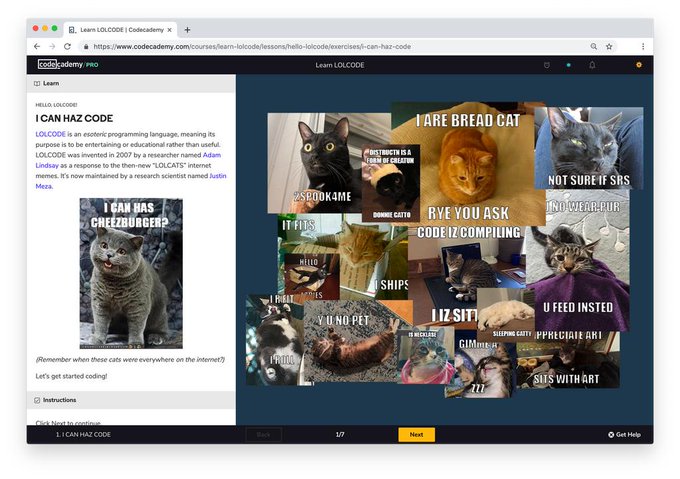Click the HELLO, LOLCODE! lesson label
Viewport: 680px width, 479px height.
(x=56, y=105)
